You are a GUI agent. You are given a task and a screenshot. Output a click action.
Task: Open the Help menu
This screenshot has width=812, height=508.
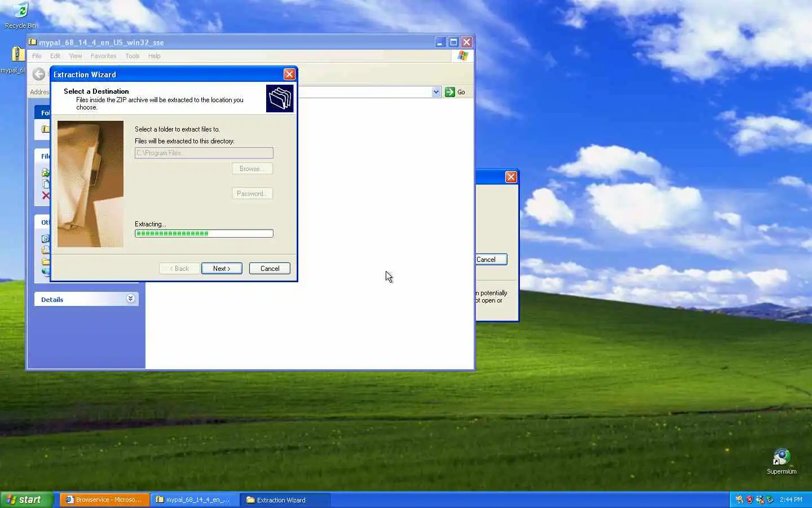pyautogui.click(x=155, y=56)
